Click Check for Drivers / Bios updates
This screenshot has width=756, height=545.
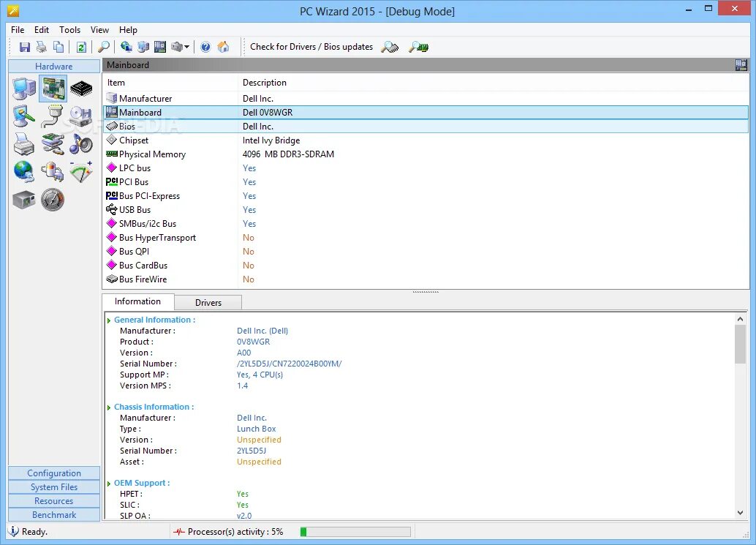pyautogui.click(x=311, y=47)
